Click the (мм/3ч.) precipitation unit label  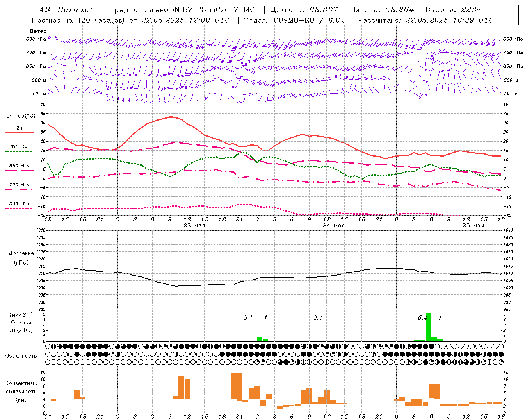(21, 315)
